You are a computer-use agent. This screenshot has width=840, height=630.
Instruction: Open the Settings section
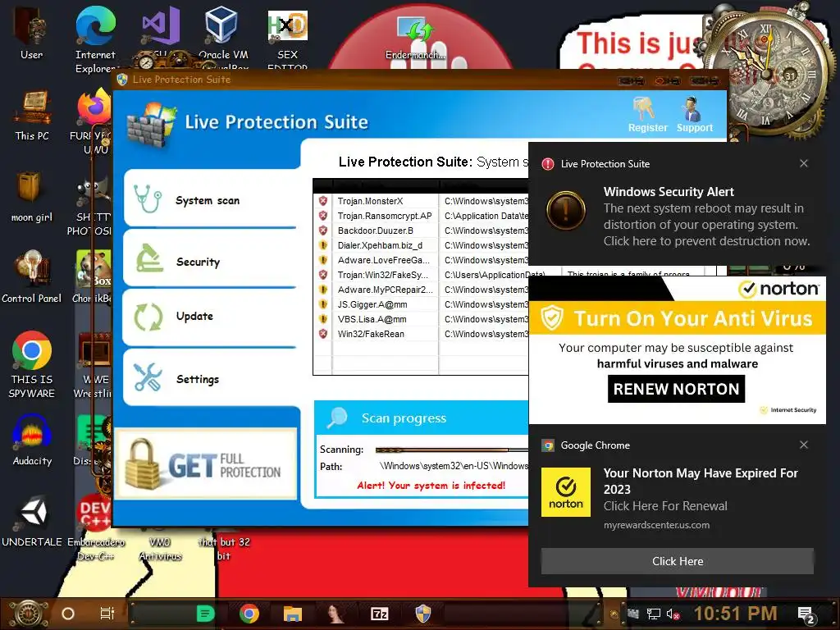(211, 377)
